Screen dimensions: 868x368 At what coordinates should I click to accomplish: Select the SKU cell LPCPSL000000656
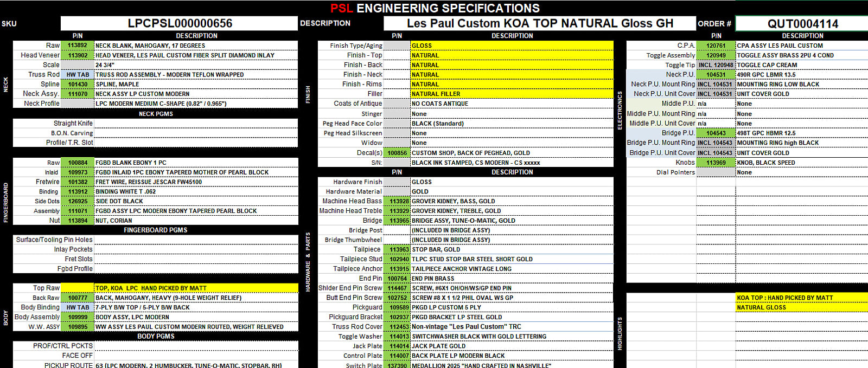[180, 23]
